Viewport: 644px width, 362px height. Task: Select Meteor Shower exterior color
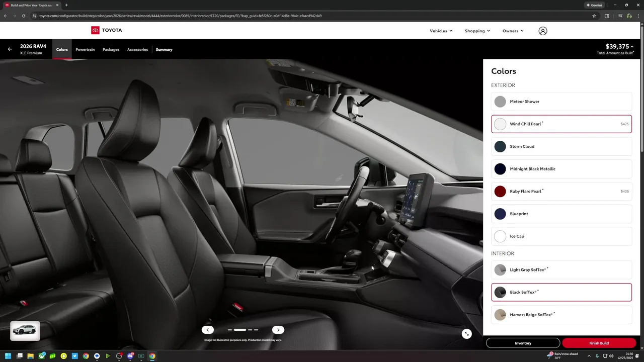[561, 102]
